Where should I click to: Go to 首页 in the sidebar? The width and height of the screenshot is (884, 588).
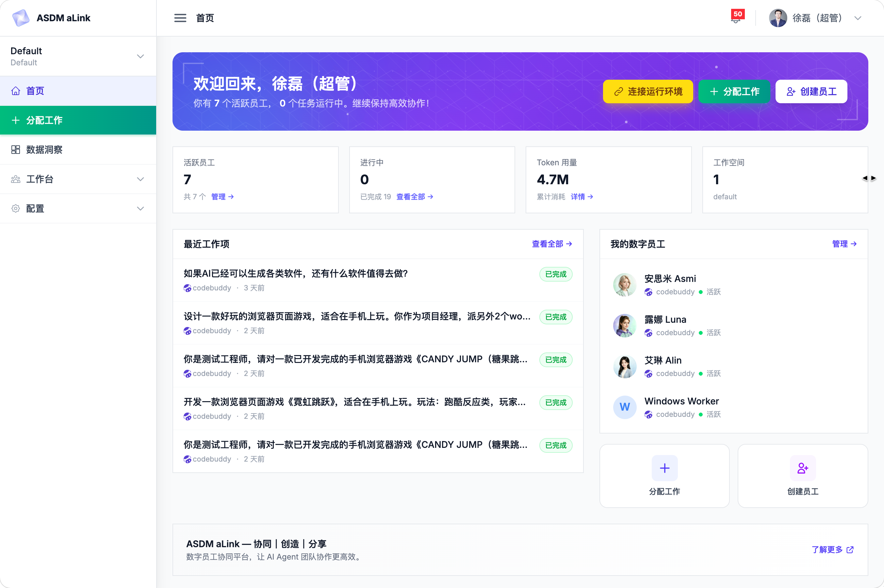tap(78, 91)
